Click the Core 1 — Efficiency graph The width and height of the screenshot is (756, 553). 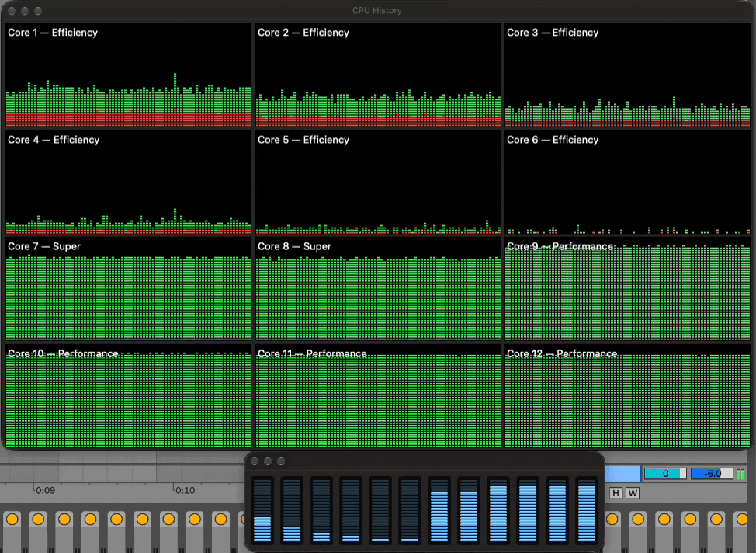[128, 75]
